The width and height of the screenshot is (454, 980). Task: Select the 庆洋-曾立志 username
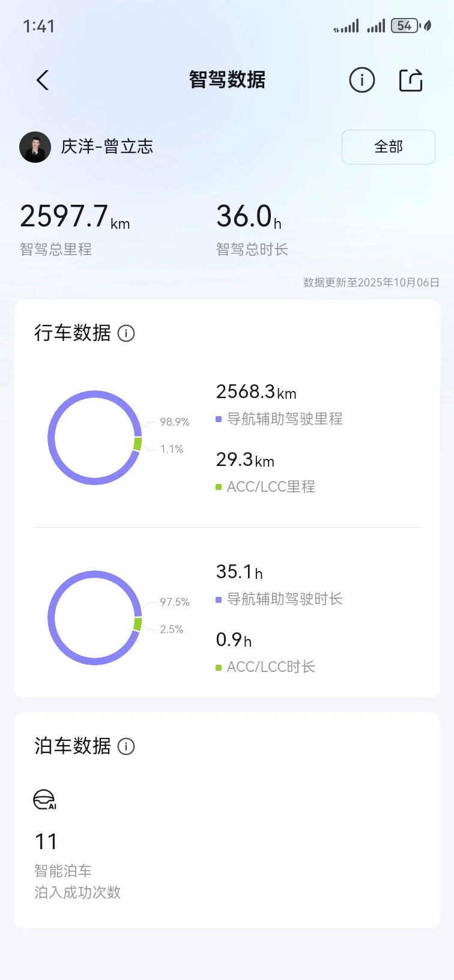pos(107,147)
